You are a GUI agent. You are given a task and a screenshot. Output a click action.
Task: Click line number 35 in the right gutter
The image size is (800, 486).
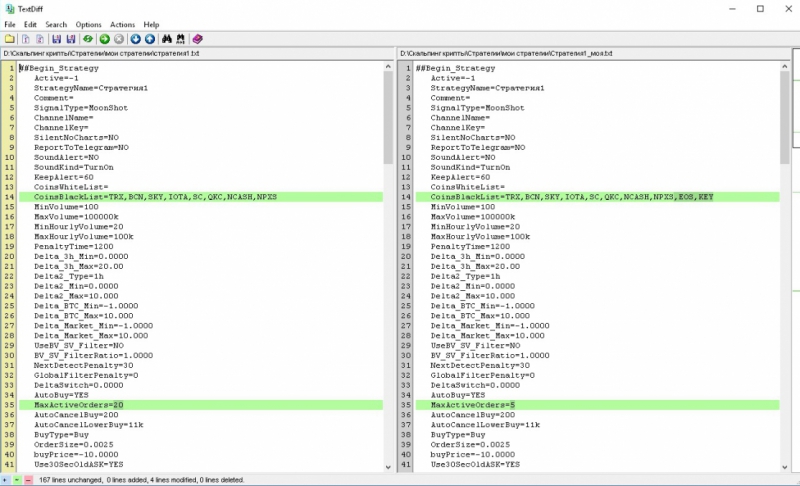click(x=406, y=405)
